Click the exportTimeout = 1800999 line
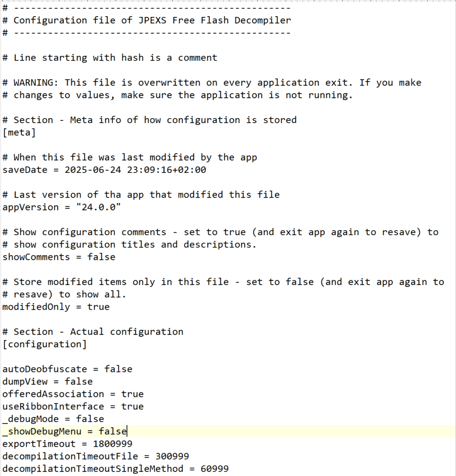This screenshot has width=456, height=476. (x=67, y=443)
